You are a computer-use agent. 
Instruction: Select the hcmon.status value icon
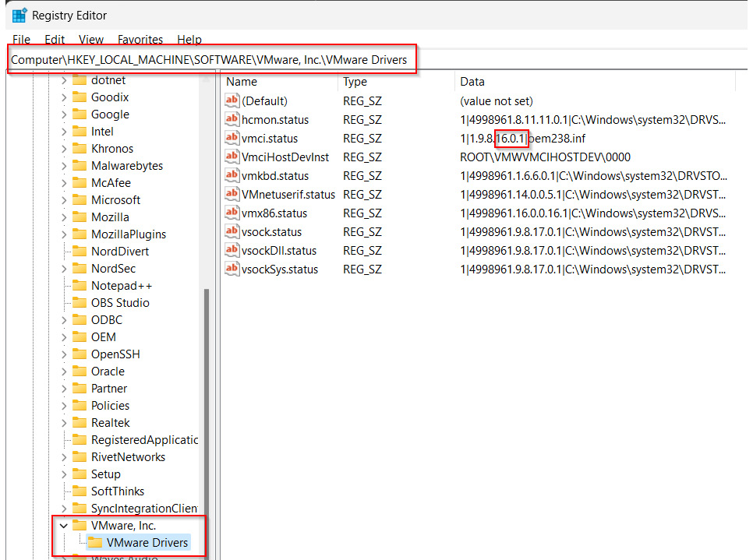click(x=232, y=120)
